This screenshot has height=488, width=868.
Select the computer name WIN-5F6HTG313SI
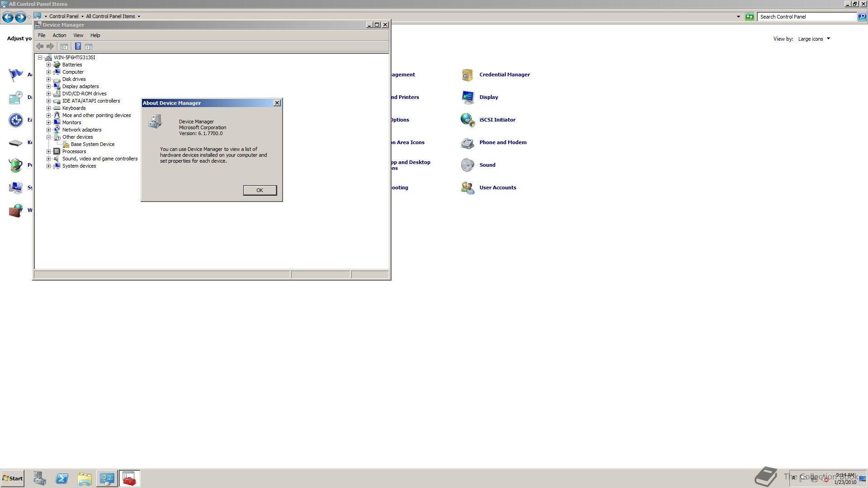(x=75, y=57)
